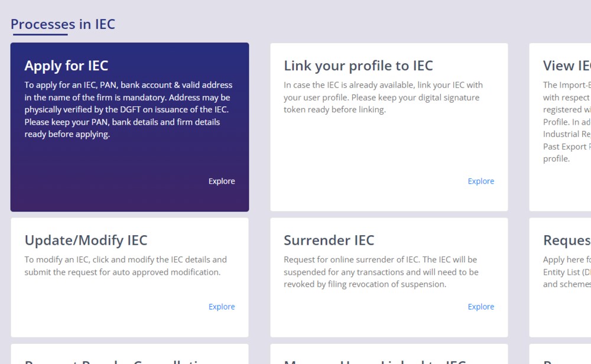Click the revocation of suspension description text
This screenshot has width=591, height=364.
pyautogui.click(x=381, y=272)
